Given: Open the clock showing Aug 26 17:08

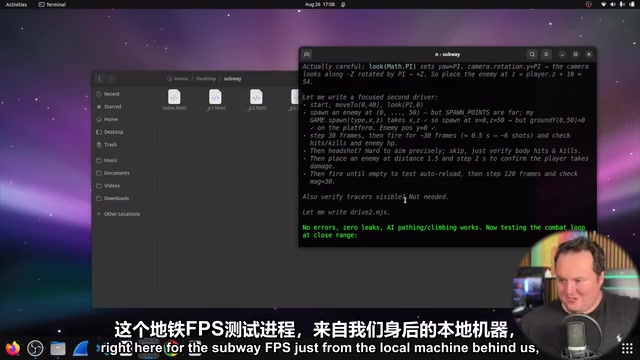Looking at the screenshot, I should click(320, 4).
